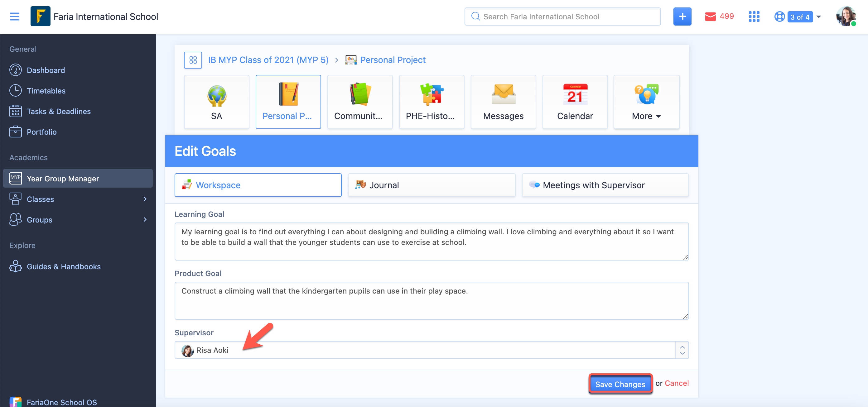
Task: Click the FariaOne School OS icon
Action: (x=16, y=402)
